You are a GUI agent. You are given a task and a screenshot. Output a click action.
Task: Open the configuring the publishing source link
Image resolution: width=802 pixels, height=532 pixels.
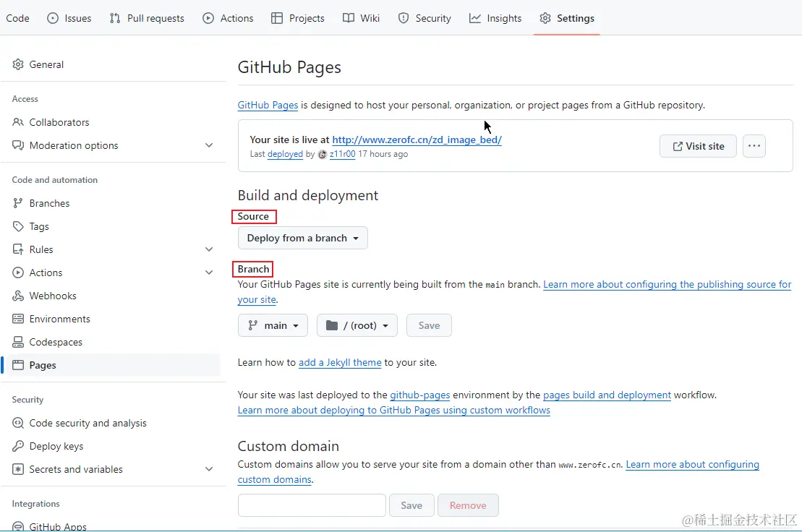pos(667,284)
